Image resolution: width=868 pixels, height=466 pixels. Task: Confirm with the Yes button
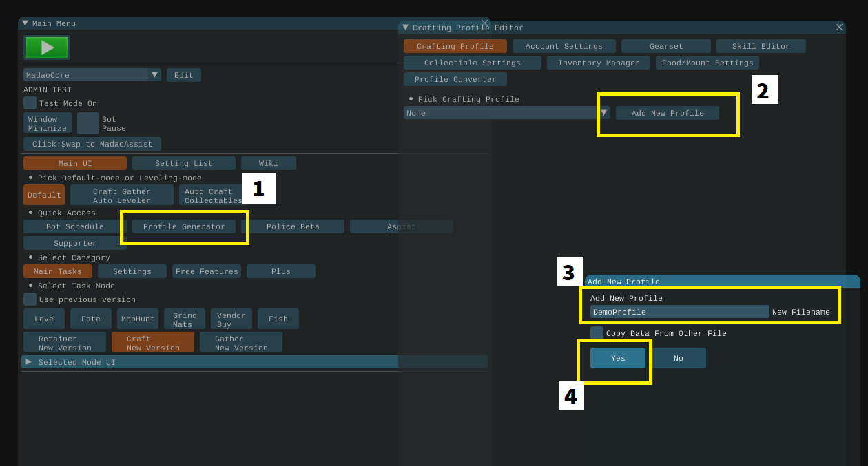(617, 358)
